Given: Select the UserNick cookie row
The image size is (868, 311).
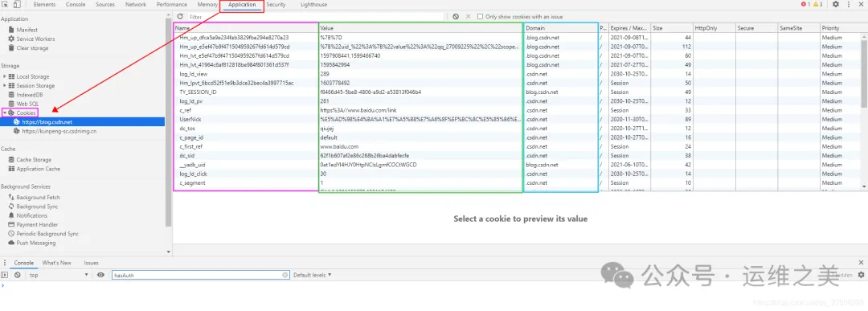Looking at the screenshot, I should pyautogui.click(x=517, y=119).
